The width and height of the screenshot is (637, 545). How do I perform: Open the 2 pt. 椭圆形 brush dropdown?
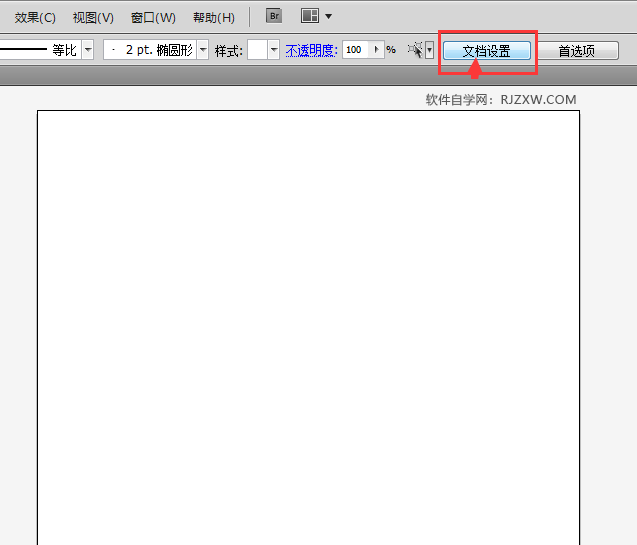click(203, 50)
